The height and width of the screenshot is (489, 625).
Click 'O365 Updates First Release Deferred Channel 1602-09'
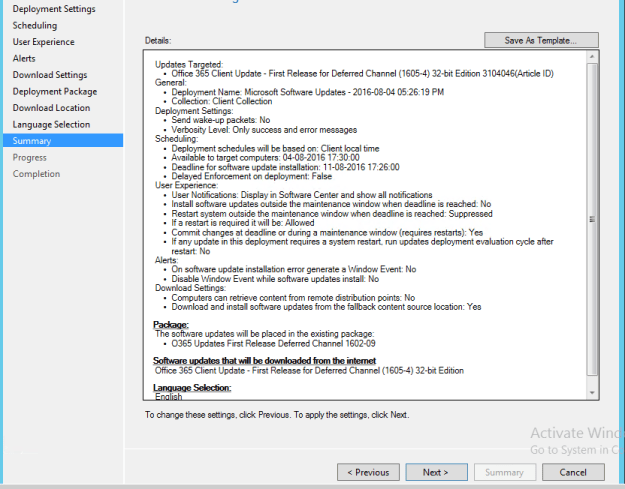click(x=273, y=344)
